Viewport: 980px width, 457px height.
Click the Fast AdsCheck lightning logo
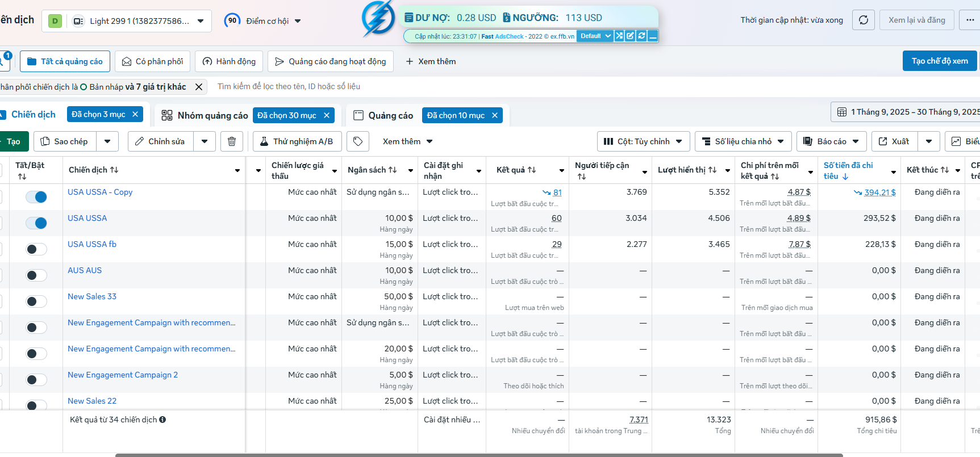[x=378, y=18]
